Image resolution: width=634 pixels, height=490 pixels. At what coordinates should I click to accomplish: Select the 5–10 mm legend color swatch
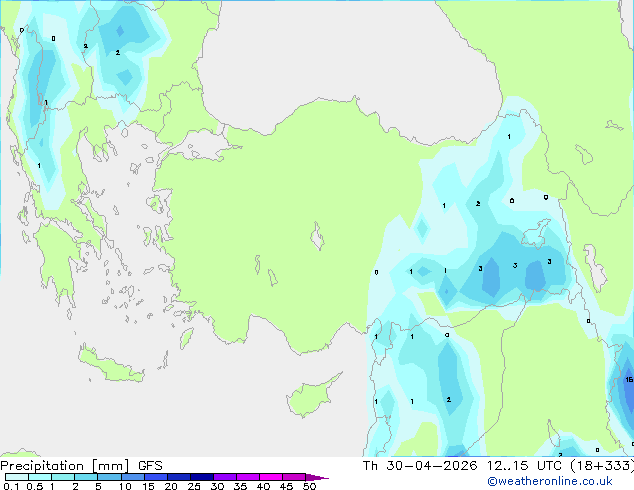[110, 477]
